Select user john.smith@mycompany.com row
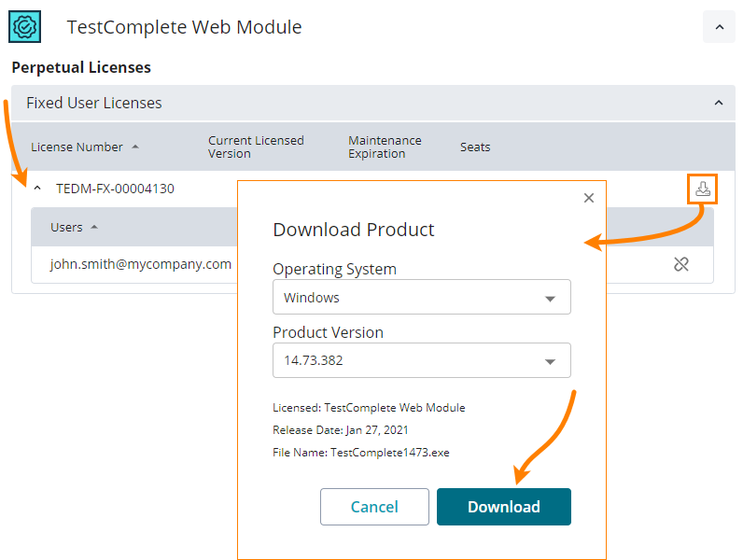The width and height of the screenshot is (743, 560). pyautogui.click(x=140, y=264)
